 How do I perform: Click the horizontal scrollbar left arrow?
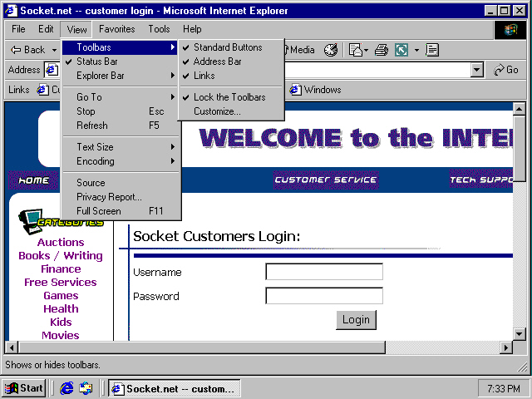(x=12, y=347)
